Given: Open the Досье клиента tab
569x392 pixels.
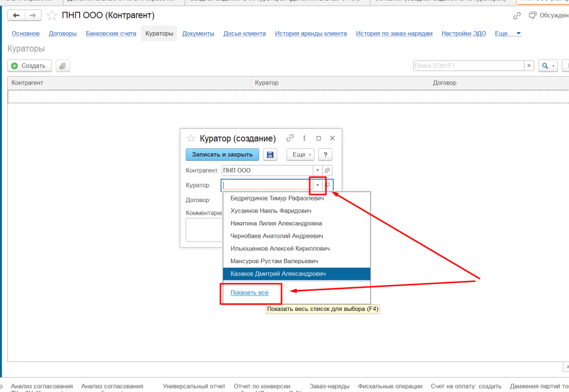Looking at the screenshot, I should coord(244,33).
